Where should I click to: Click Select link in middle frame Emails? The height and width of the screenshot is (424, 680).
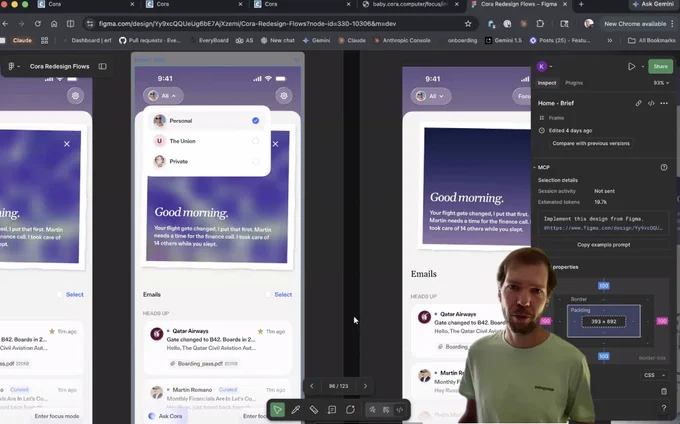[x=283, y=294]
